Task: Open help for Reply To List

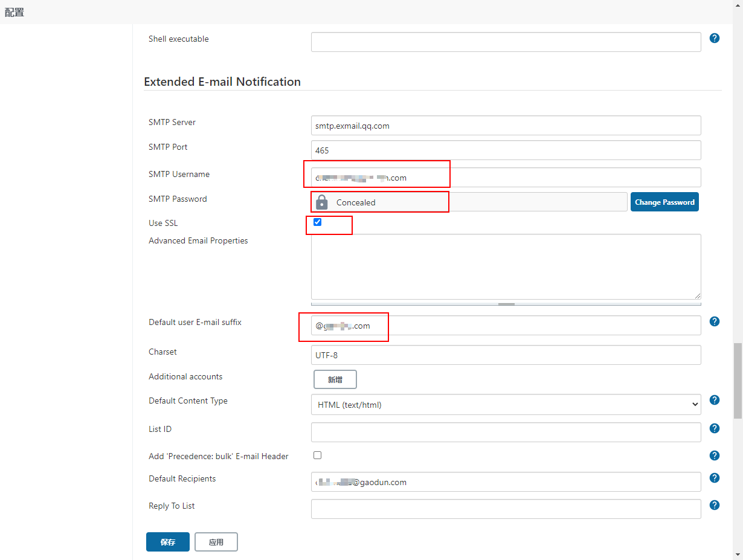Action: (715, 505)
